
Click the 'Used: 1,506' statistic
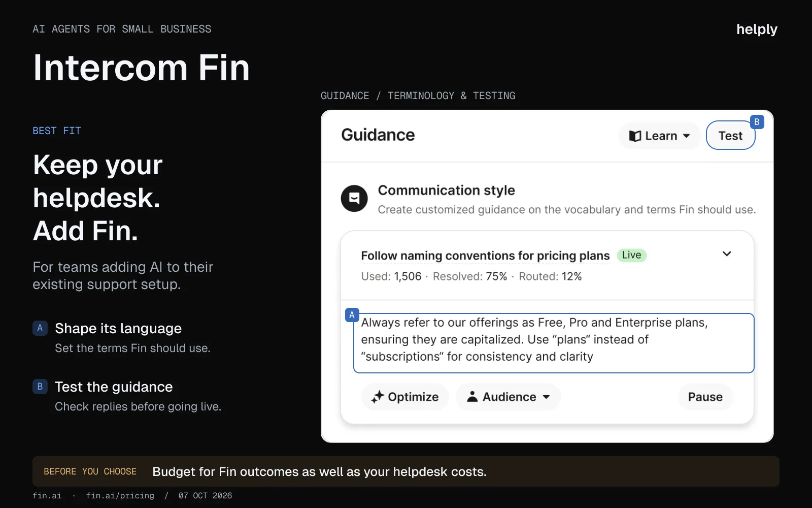click(391, 276)
